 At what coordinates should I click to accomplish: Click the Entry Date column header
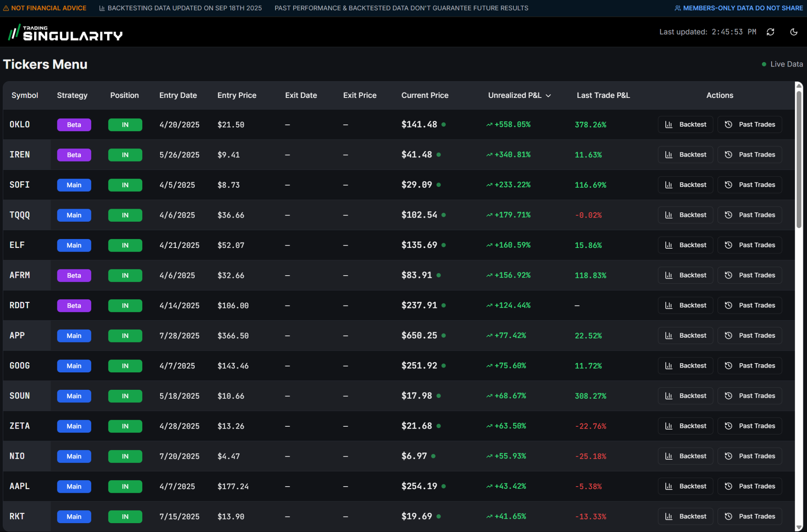click(178, 95)
